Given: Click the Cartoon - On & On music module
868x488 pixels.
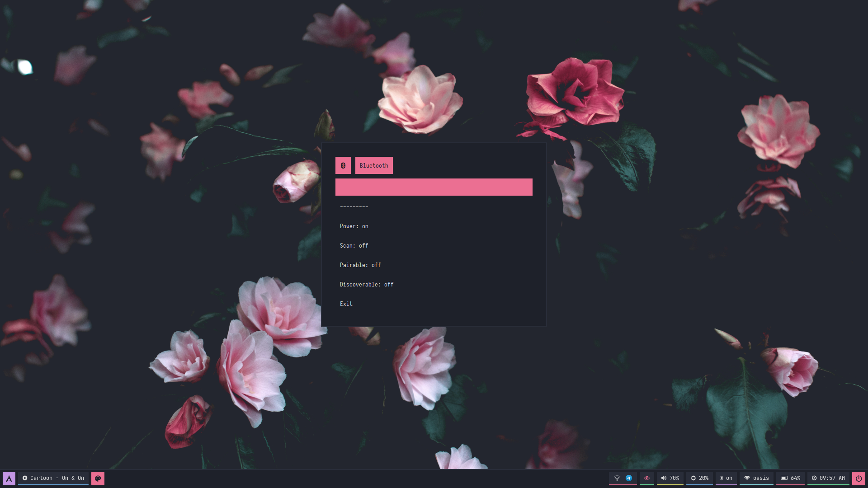Looking at the screenshot, I should click(53, 478).
